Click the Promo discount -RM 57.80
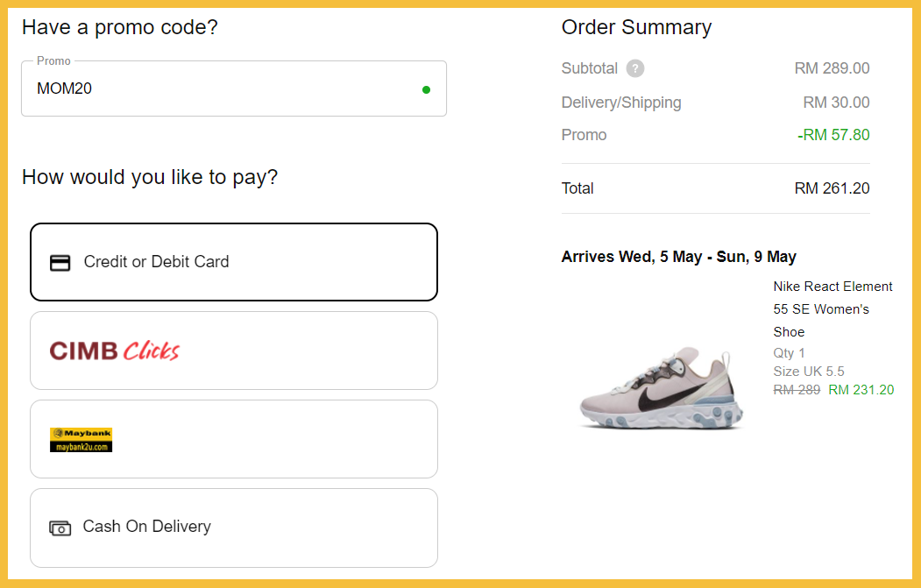The height and width of the screenshot is (588, 921). (x=833, y=135)
